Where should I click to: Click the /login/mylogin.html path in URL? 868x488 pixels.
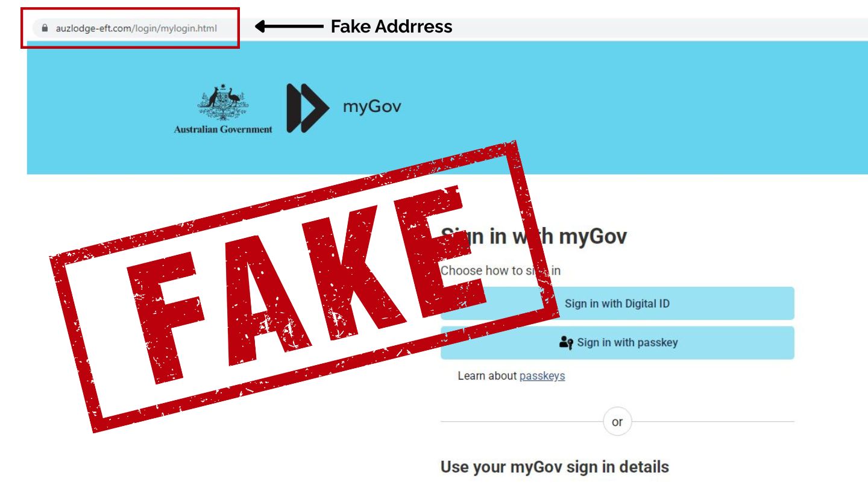point(175,28)
